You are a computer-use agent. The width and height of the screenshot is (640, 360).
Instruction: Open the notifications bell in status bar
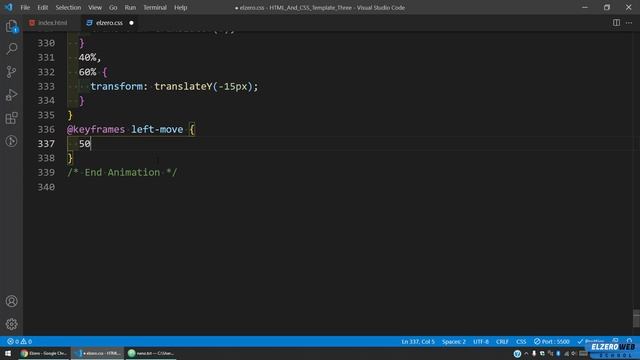tap(629, 340)
